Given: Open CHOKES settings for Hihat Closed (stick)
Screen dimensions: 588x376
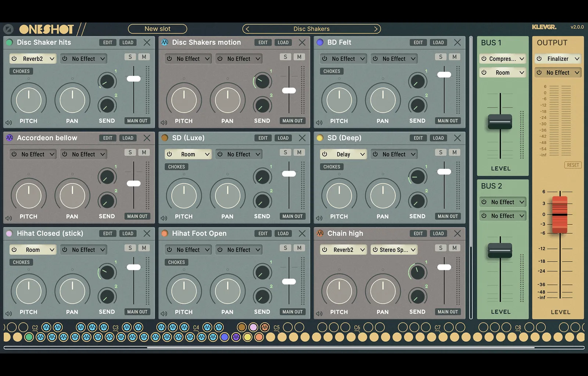Looking at the screenshot, I should click(21, 262).
